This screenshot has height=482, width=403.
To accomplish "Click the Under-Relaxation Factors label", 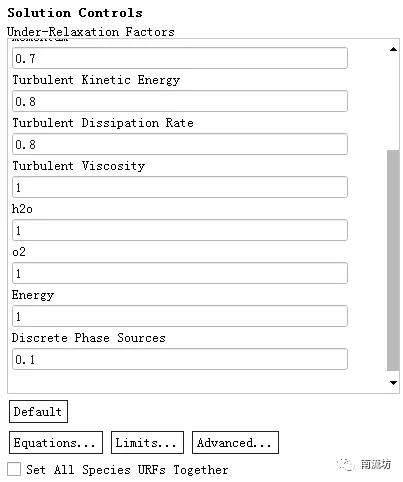I will (91, 32).
